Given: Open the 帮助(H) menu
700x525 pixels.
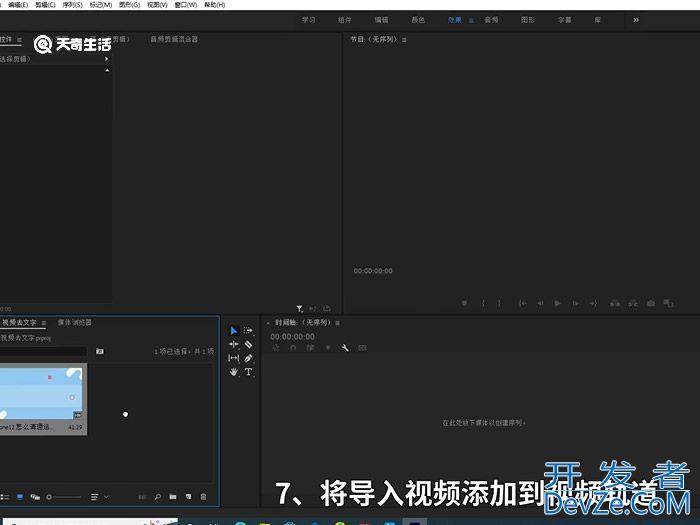Looking at the screenshot, I should click(x=214, y=5).
